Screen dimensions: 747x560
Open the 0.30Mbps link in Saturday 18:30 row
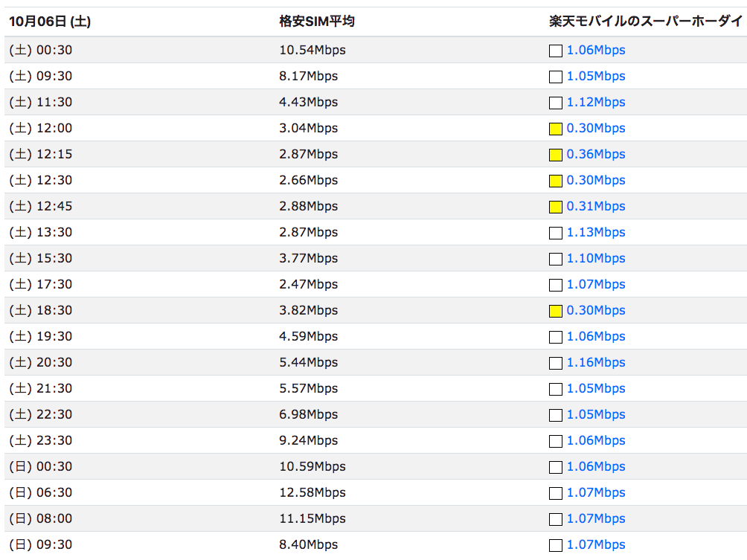pos(595,310)
